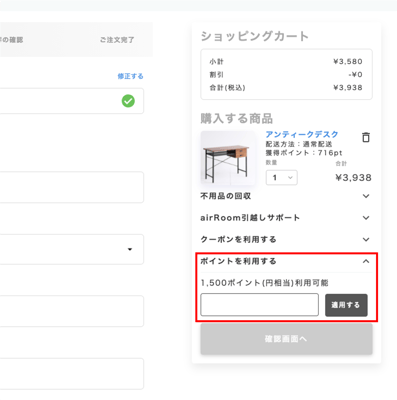Delete アンティークデスク with the trash icon
The height and width of the screenshot is (400, 397).
366,137
